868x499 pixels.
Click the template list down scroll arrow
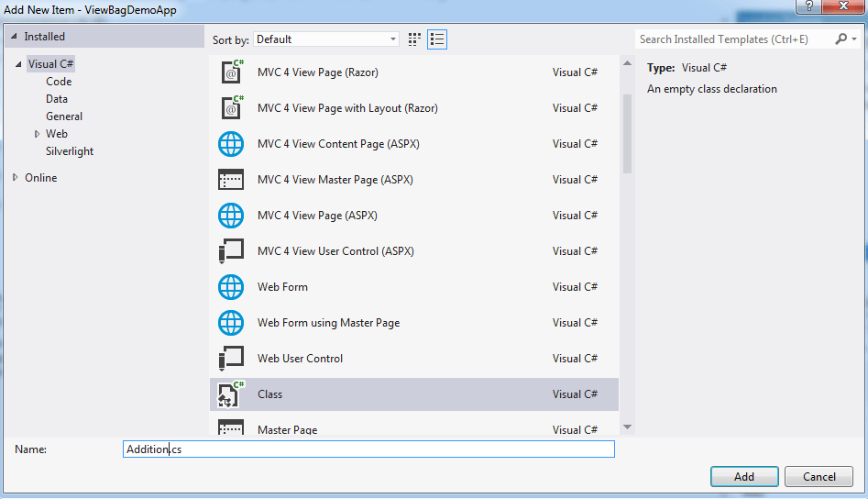click(x=627, y=427)
